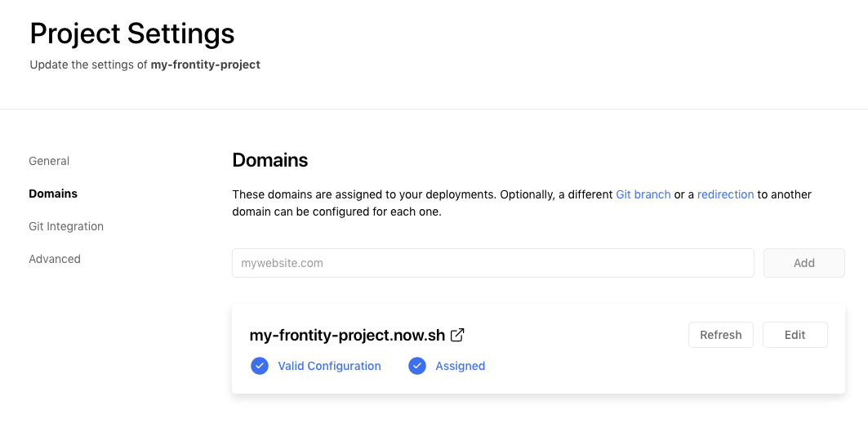Click the bold my-frontity-project name in subtitle
The height and width of the screenshot is (441, 868).
point(205,65)
